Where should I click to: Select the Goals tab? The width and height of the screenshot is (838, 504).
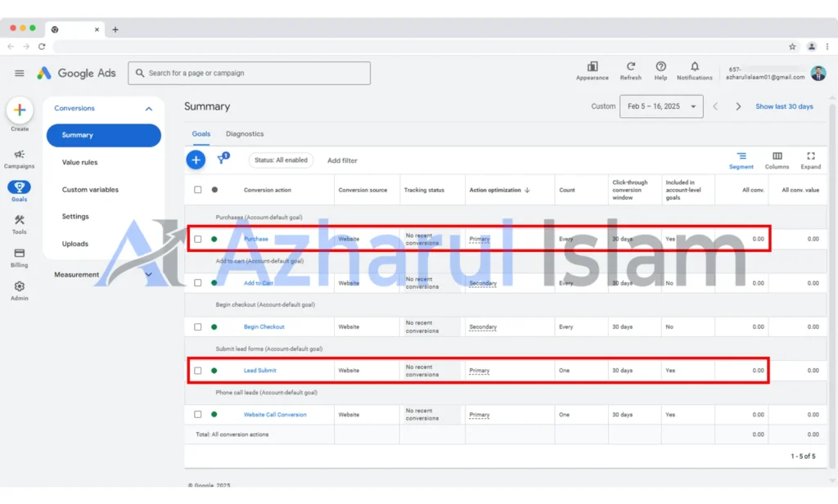click(201, 134)
